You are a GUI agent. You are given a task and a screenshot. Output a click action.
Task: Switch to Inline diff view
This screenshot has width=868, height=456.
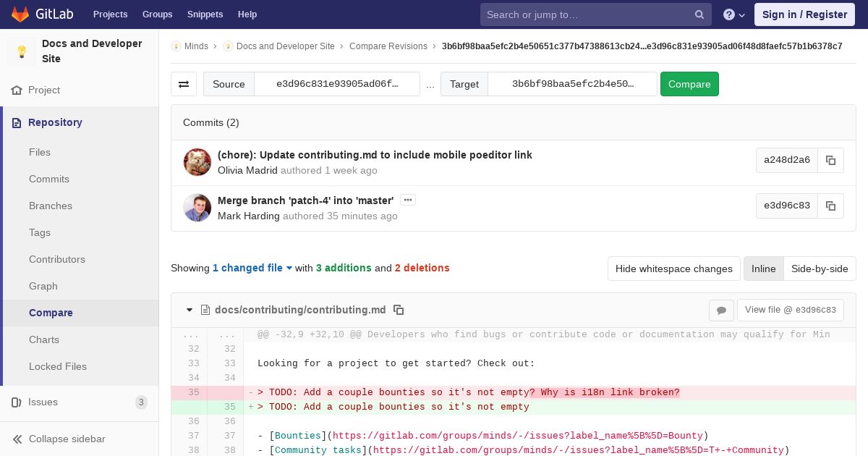pos(763,269)
